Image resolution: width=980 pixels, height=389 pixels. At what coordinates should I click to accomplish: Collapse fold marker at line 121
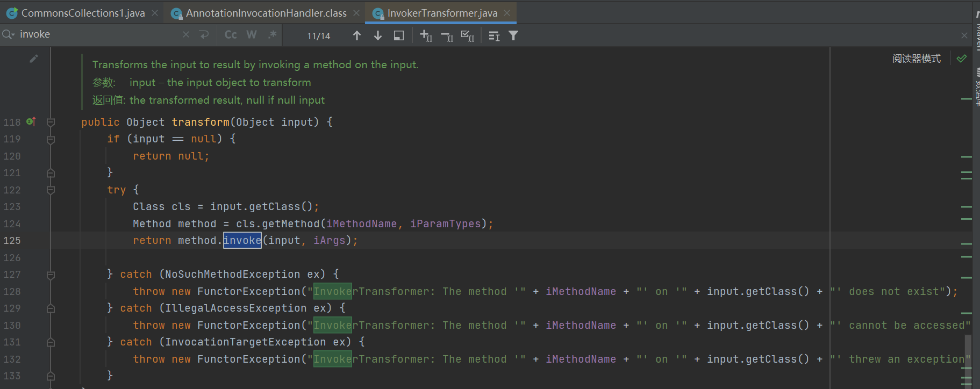[x=51, y=173]
